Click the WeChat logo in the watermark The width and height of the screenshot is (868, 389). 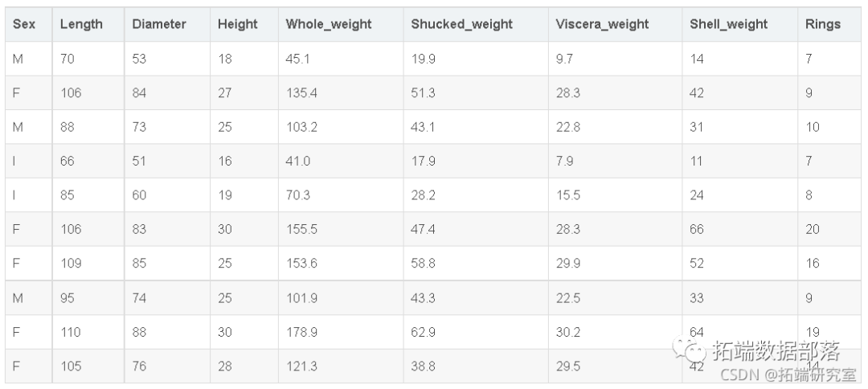(x=690, y=350)
